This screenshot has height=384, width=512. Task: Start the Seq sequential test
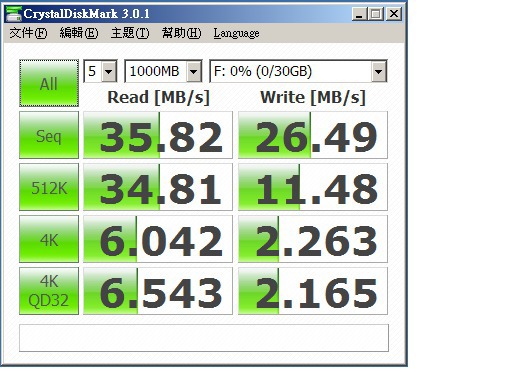49,135
